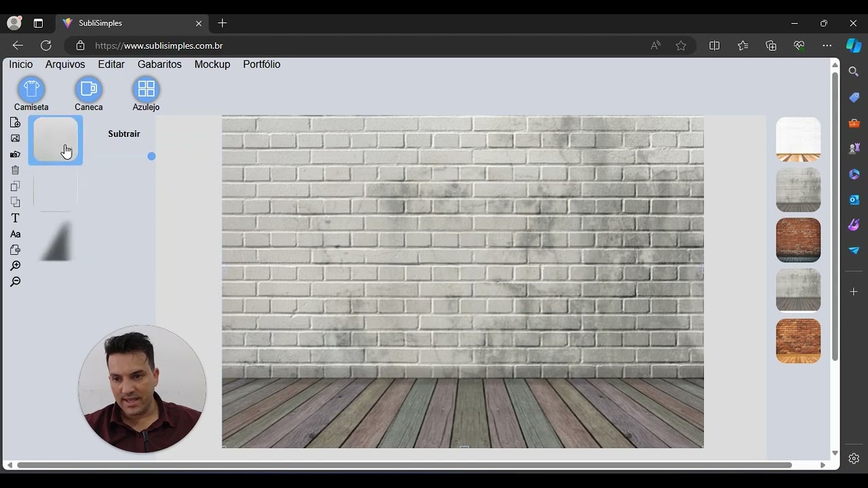Open the Editar menu
868x488 pixels.
click(x=111, y=64)
